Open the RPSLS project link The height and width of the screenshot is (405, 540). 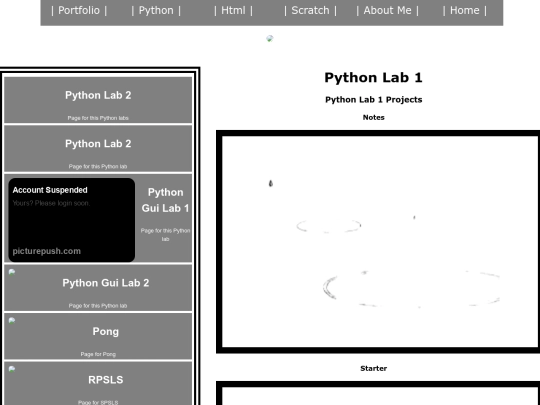106,380
